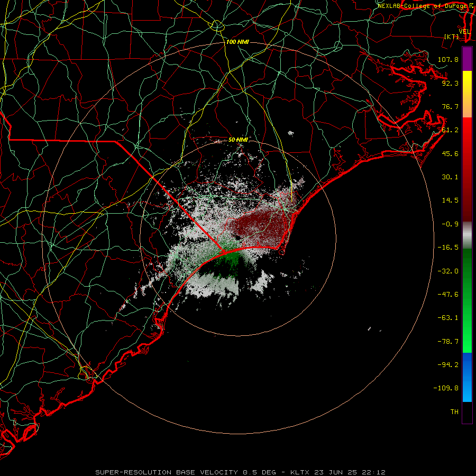476x476 pixels.
Task: Click the -63.1 velocity scale value
Action: pos(448,318)
